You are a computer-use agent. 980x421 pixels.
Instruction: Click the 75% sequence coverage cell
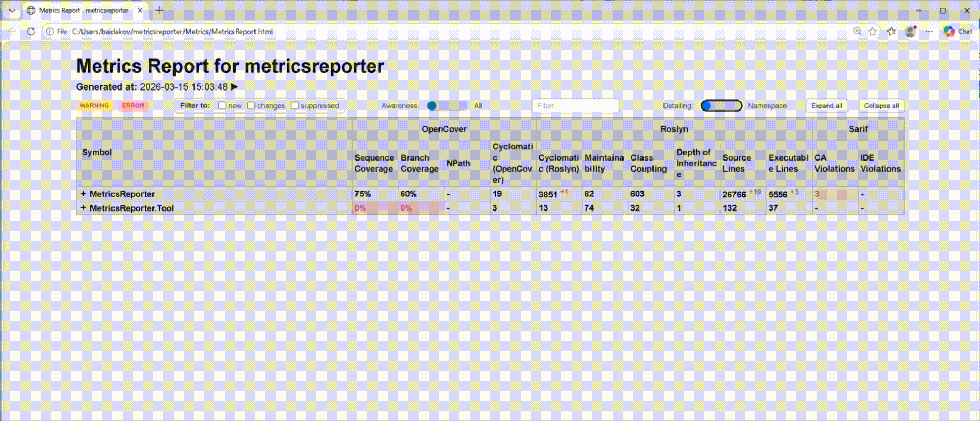[375, 194]
